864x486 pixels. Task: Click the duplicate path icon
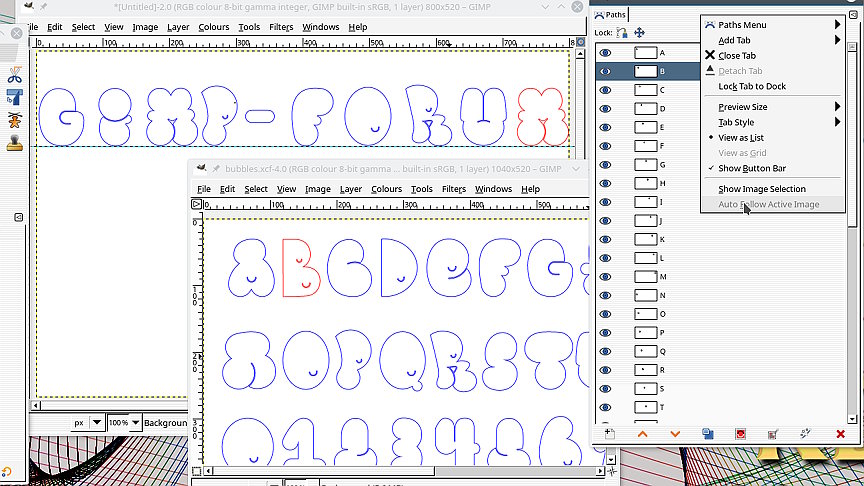(x=707, y=434)
